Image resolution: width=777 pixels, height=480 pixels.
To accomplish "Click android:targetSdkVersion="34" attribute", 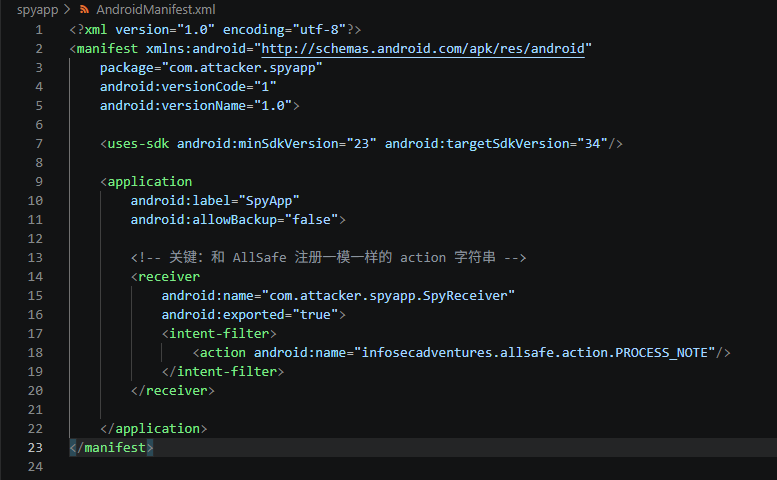I will [x=496, y=144].
